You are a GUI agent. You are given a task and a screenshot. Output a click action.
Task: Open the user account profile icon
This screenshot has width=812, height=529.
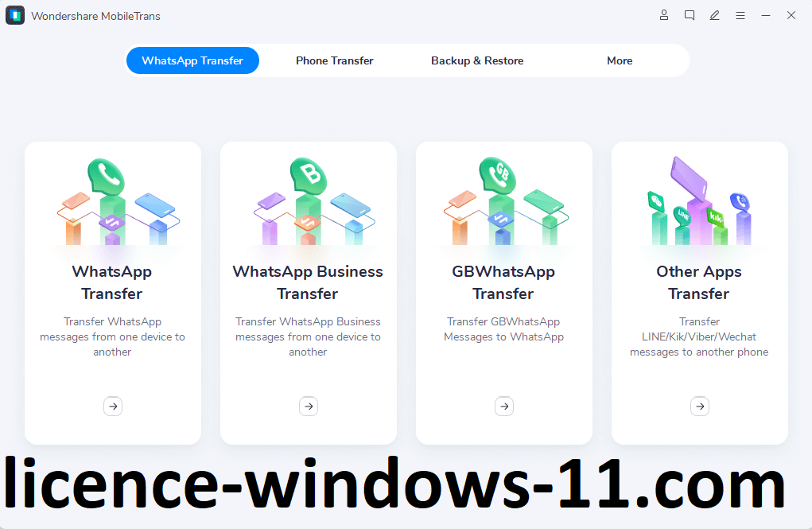(x=664, y=15)
